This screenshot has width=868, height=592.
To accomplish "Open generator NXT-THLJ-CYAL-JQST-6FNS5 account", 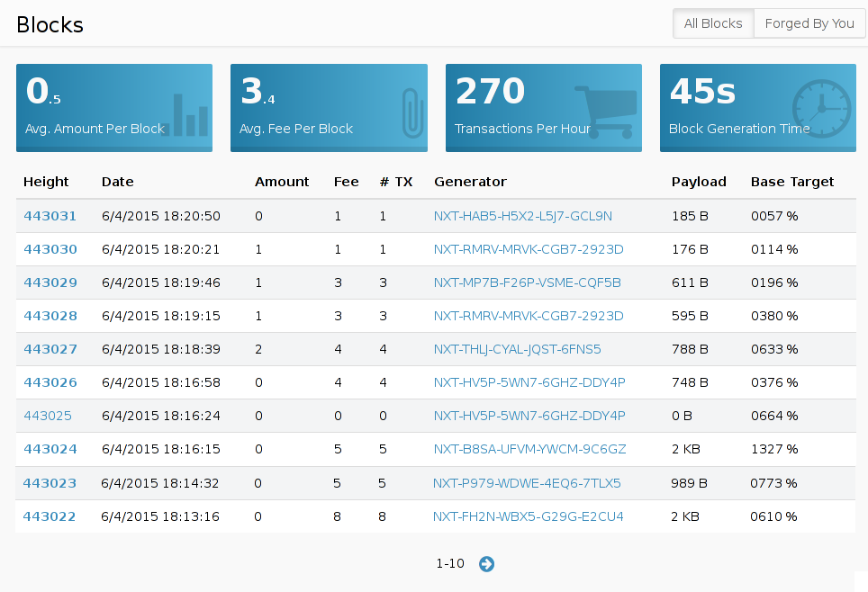I will click(x=517, y=349).
